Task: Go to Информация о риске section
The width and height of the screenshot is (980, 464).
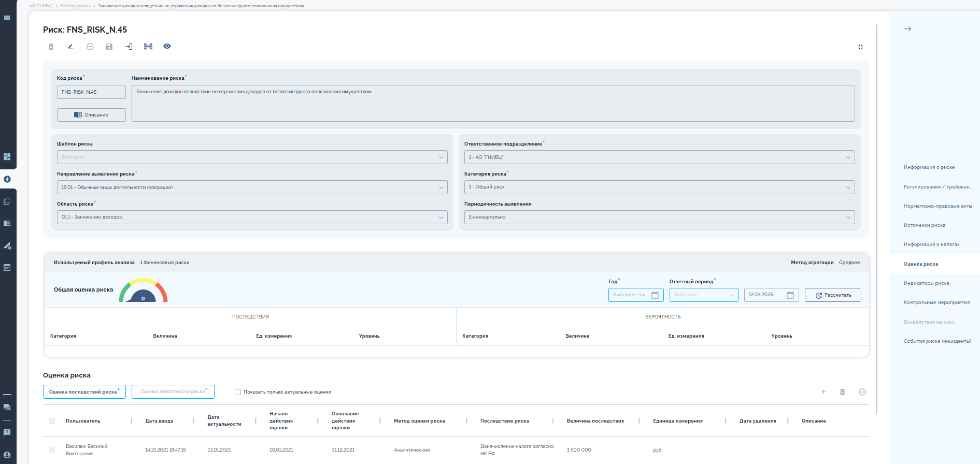Action: coord(929,167)
